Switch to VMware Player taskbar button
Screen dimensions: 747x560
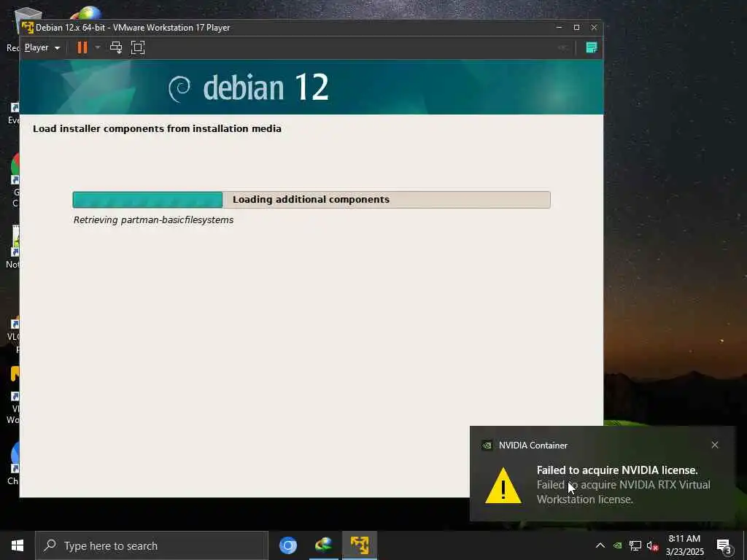click(x=360, y=545)
